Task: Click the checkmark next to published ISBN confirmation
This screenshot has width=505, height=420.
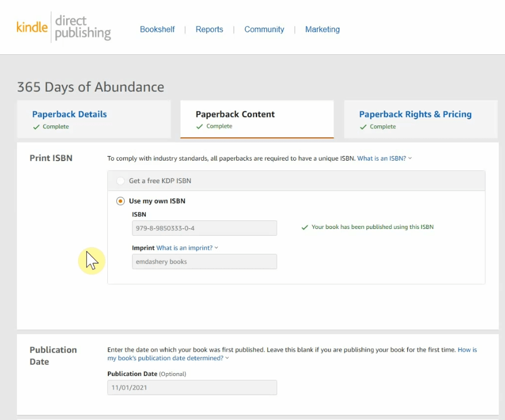Action: click(305, 227)
